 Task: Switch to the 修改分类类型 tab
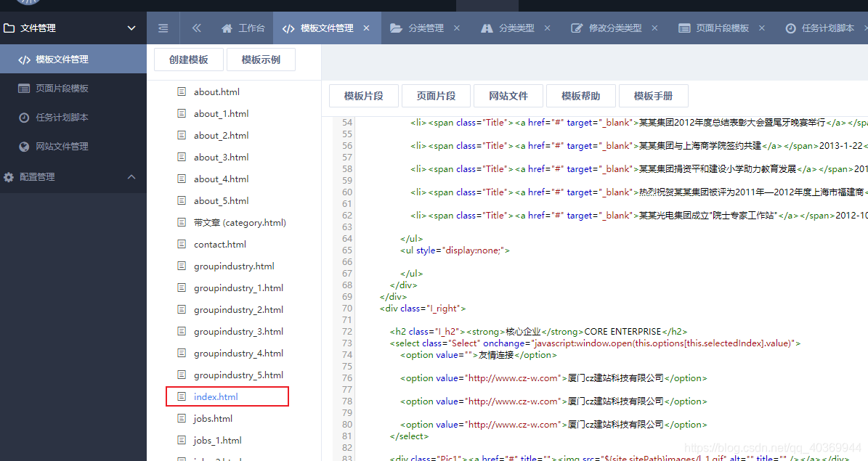(x=615, y=28)
